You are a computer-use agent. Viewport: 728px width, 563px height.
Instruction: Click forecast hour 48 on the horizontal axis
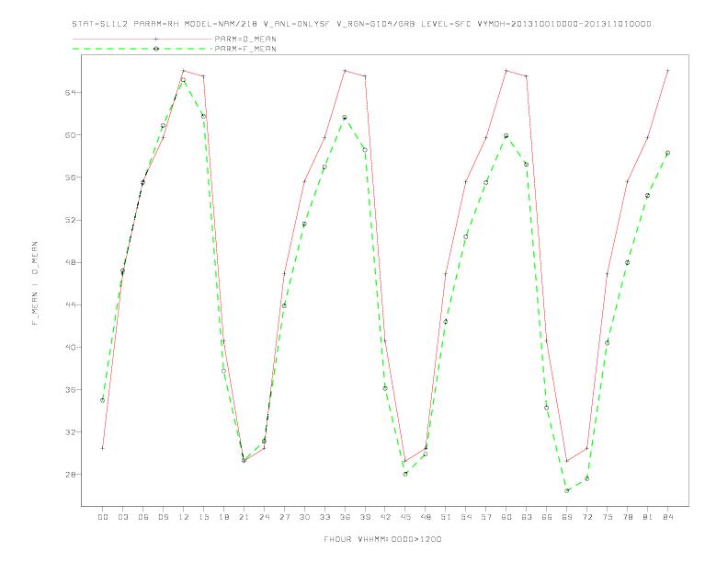pos(426,517)
